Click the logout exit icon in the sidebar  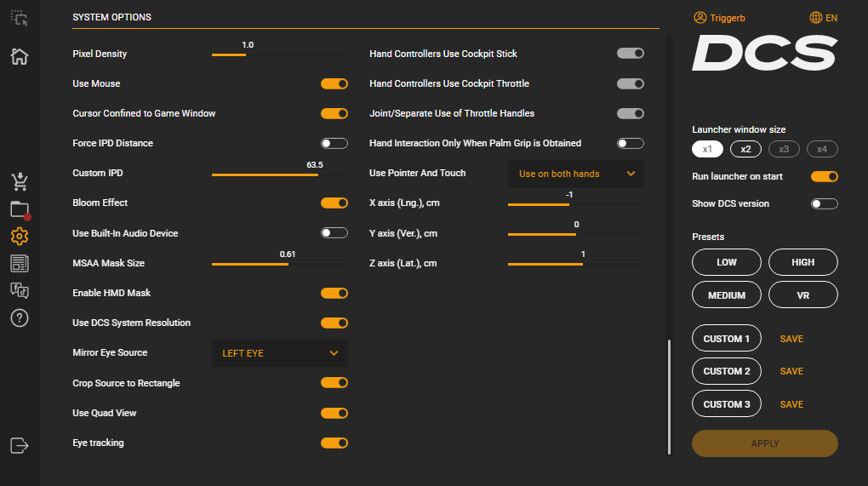(x=20, y=446)
